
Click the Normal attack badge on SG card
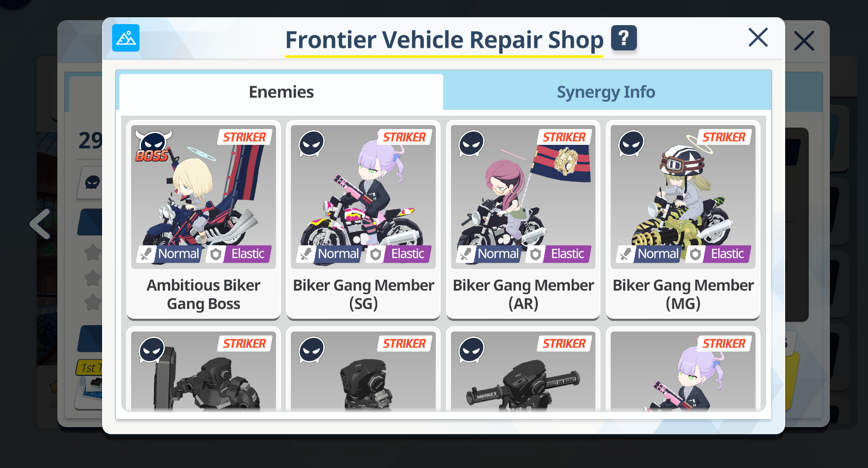click(x=329, y=254)
